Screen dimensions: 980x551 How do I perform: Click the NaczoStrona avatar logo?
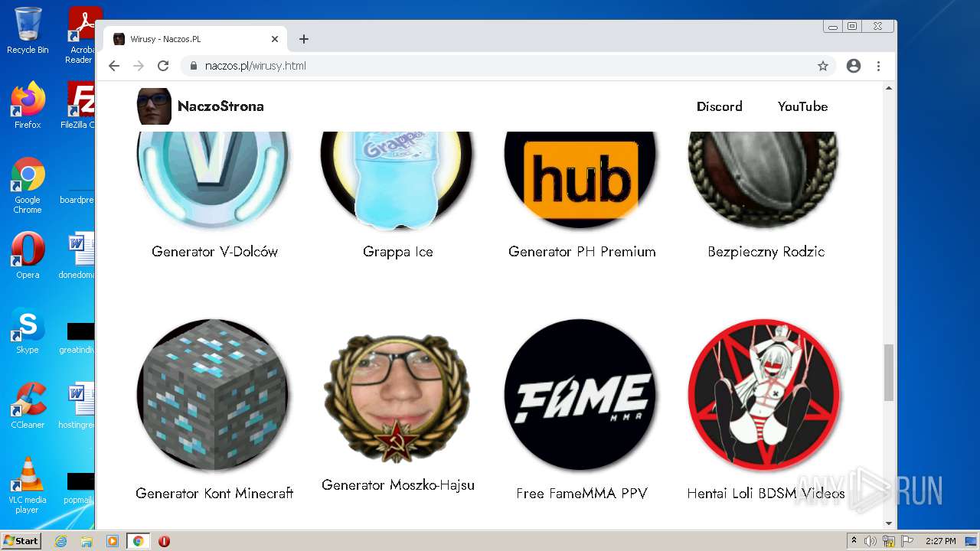pos(154,106)
